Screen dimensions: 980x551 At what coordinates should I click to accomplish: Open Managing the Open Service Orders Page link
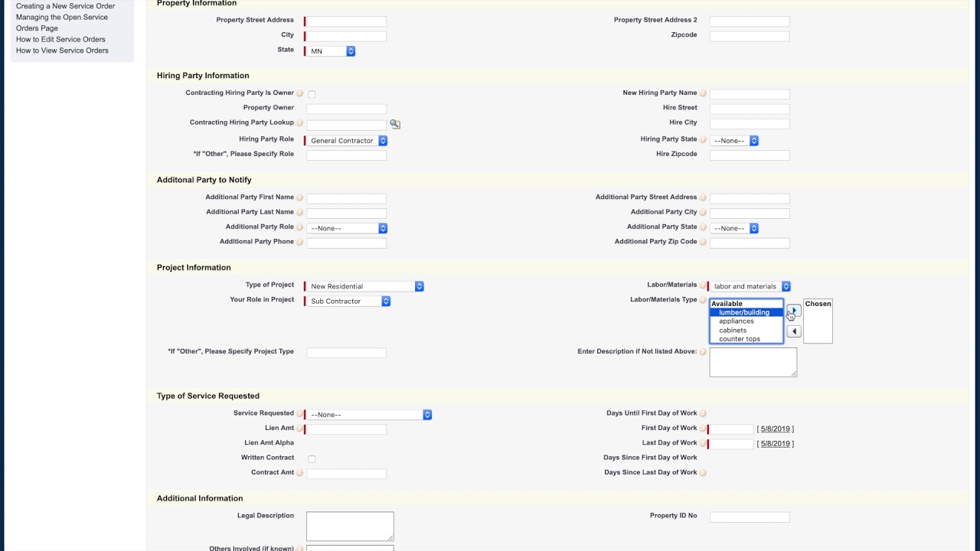pos(62,22)
